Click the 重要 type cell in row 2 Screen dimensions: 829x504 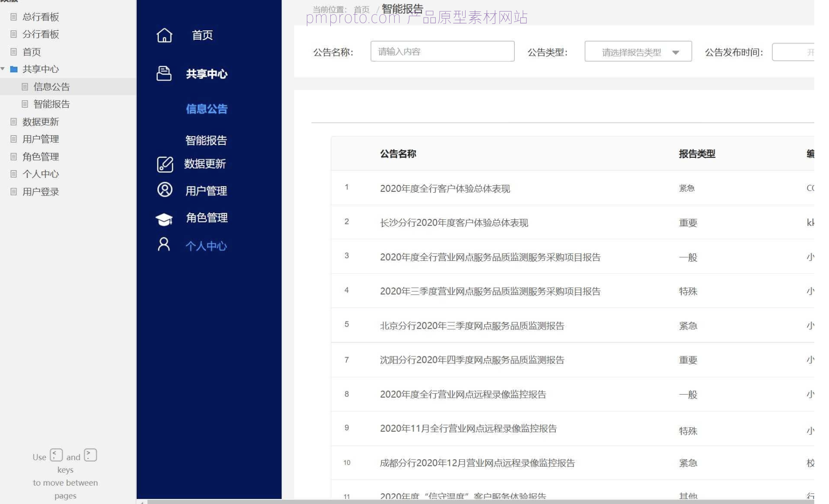click(688, 223)
